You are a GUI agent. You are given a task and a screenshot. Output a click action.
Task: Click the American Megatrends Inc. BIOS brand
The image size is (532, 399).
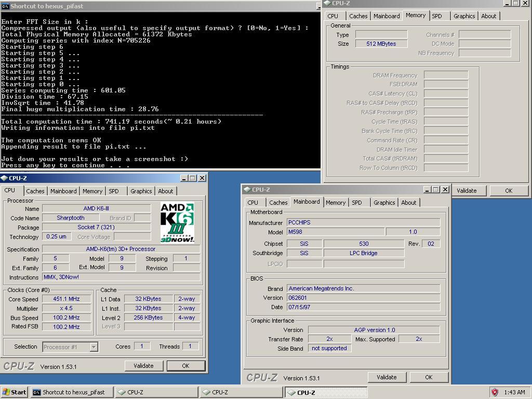tap(363, 288)
